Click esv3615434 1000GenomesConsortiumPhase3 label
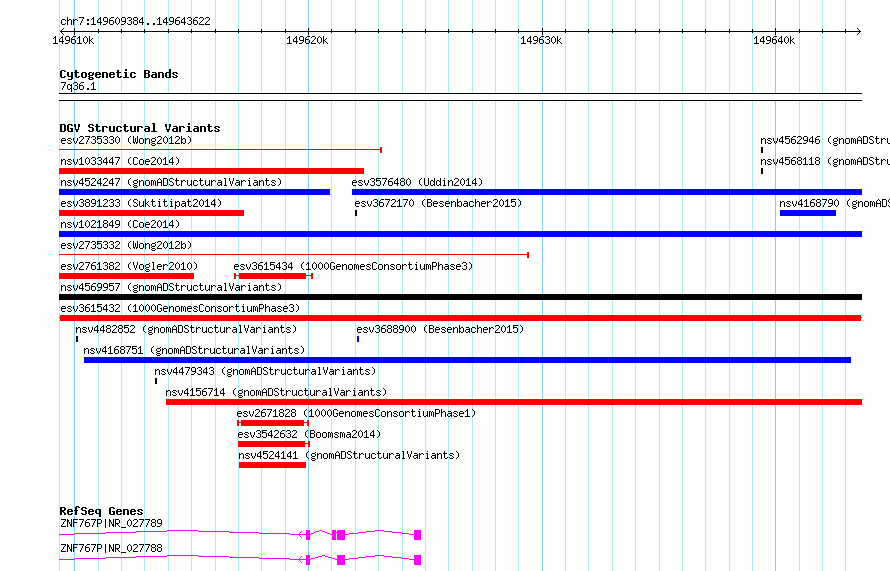The width and height of the screenshot is (890, 571). click(353, 266)
